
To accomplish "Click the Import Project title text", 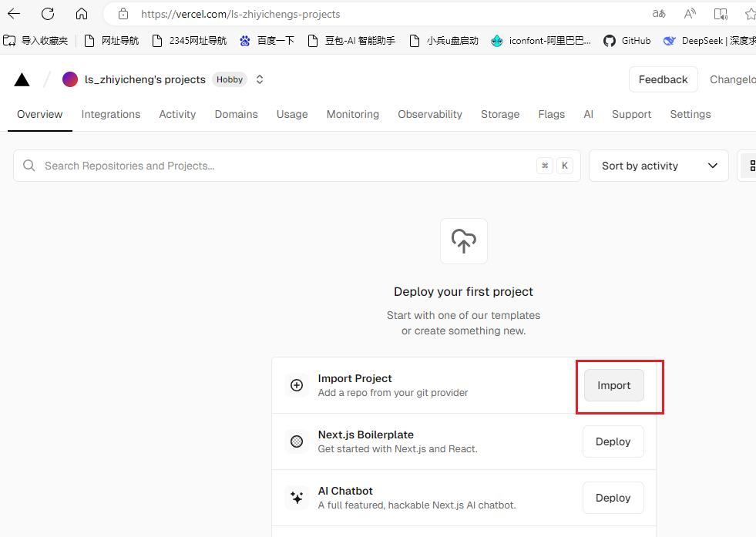I will [x=354, y=378].
